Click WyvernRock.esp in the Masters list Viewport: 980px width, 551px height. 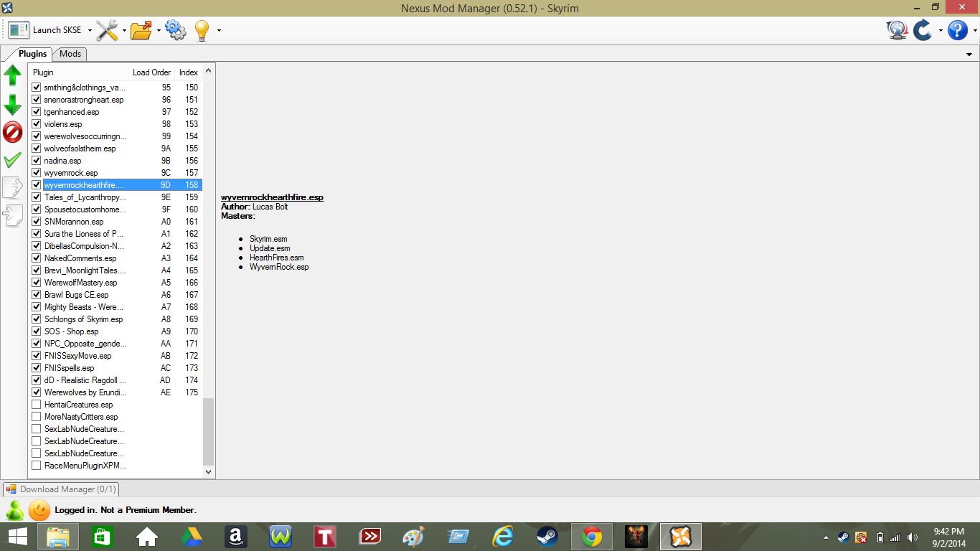[279, 267]
